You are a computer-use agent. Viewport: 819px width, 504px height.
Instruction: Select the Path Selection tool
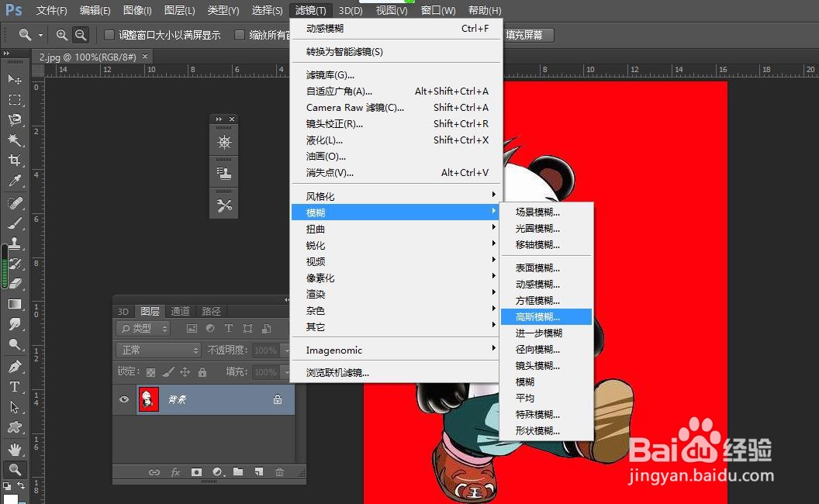click(15, 407)
